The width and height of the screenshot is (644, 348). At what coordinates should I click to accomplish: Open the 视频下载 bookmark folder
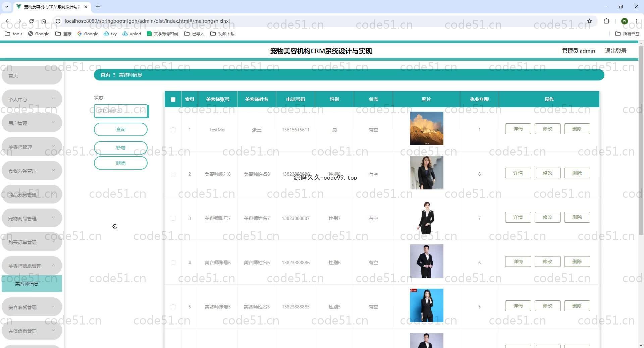tap(222, 34)
